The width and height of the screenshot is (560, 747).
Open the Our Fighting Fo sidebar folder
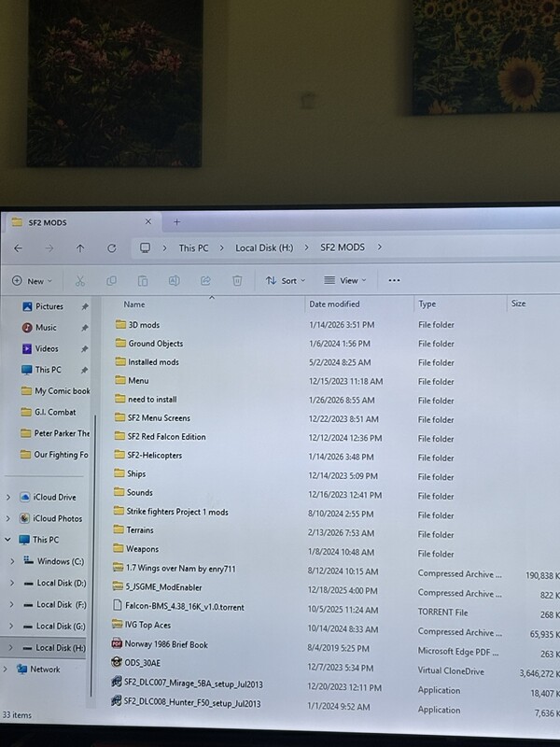pyautogui.click(x=54, y=455)
